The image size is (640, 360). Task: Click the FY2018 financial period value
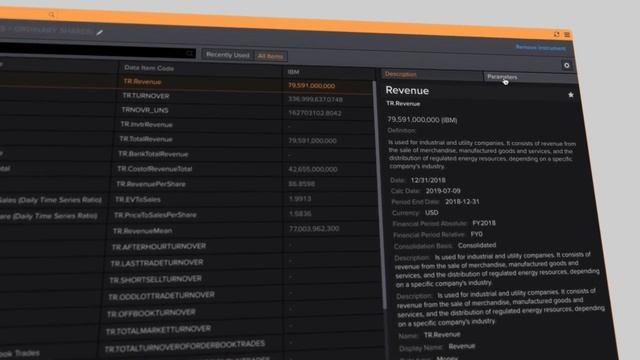[x=484, y=223]
